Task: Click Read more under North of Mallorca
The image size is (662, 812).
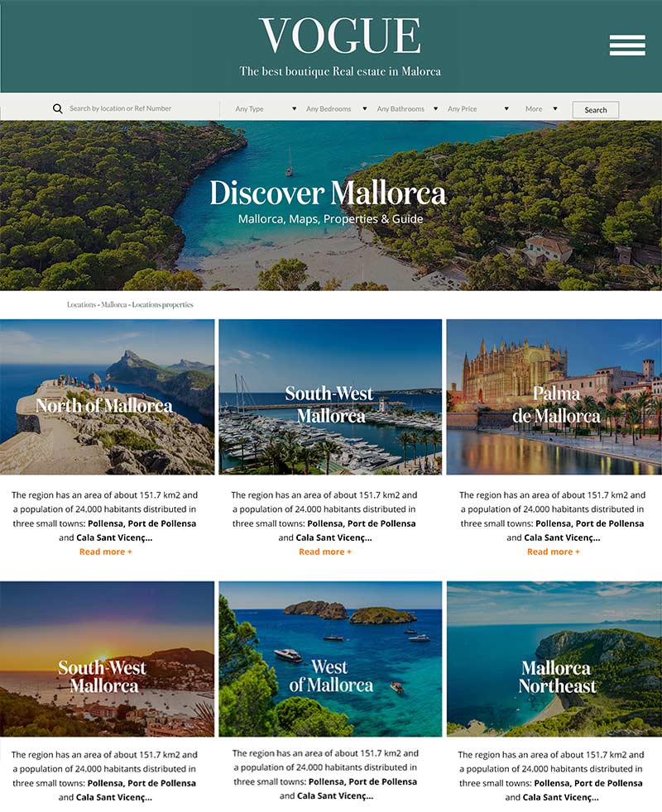Action: click(105, 552)
